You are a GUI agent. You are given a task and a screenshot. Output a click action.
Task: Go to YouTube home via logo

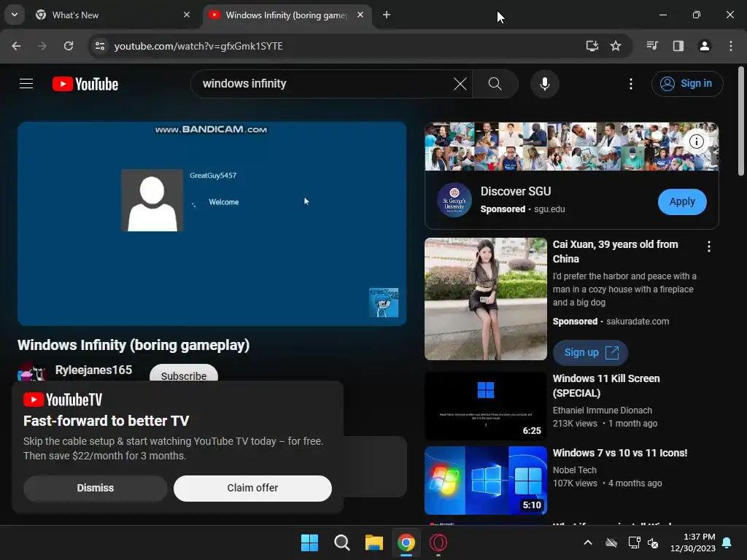85,84
